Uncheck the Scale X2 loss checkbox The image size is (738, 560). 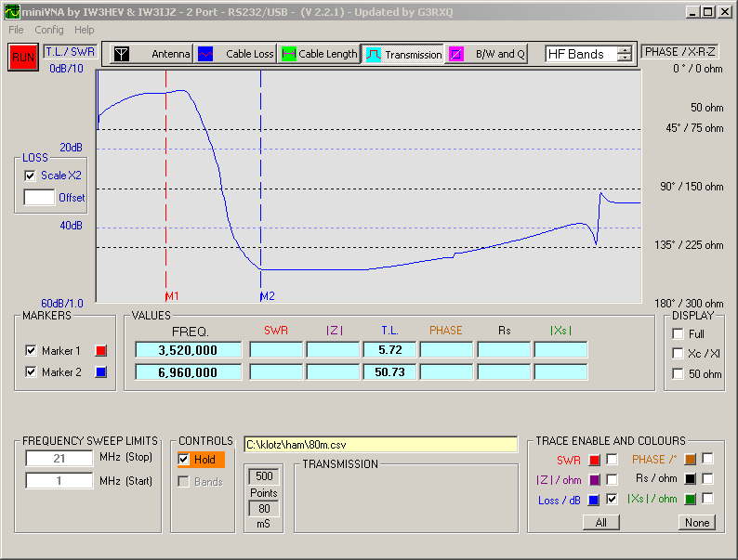point(30,176)
